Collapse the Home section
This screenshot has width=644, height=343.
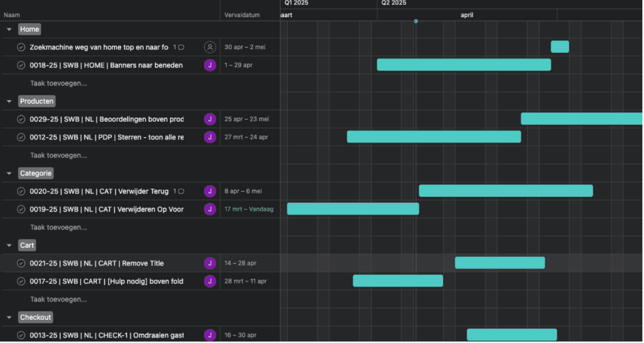9,30
